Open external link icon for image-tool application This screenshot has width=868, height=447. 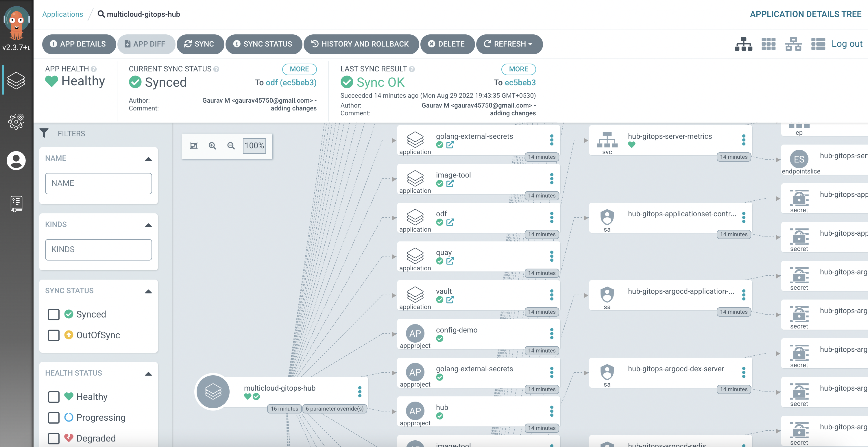click(x=450, y=184)
